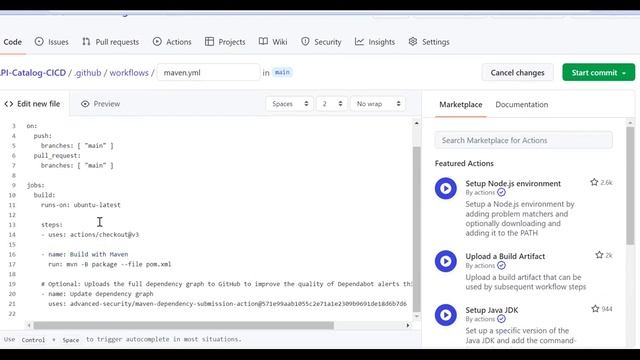The width and height of the screenshot is (640, 360).
Task: Open Setup Node.js environment action
Action: point(513,183)
